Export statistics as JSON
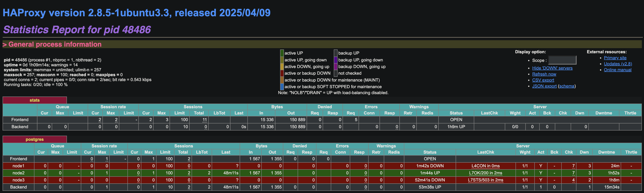Screen dimensions: 644x193 544,86
